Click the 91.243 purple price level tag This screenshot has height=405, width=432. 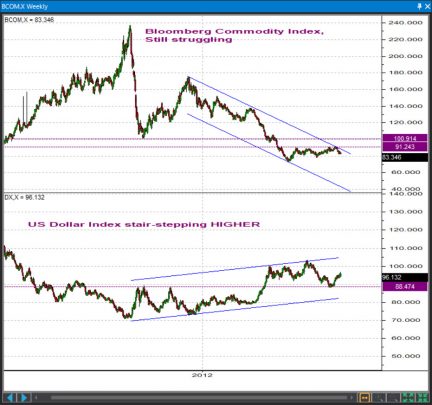pyautogui.click(x=405, y=147)
